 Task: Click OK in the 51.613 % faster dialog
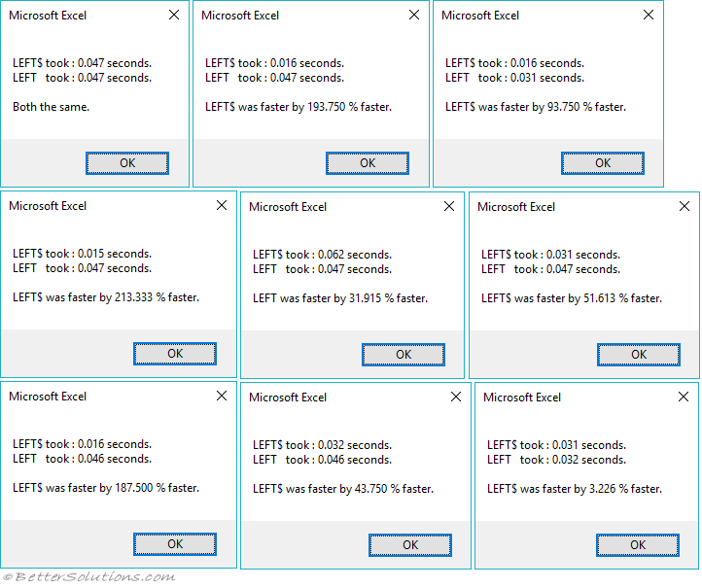click(639, 355)
